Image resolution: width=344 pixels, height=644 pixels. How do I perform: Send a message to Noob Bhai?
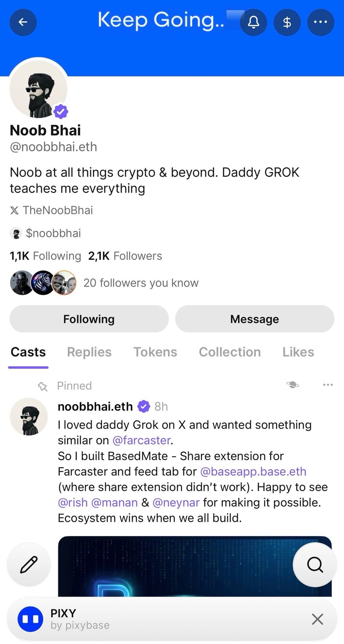pos(255,319)
